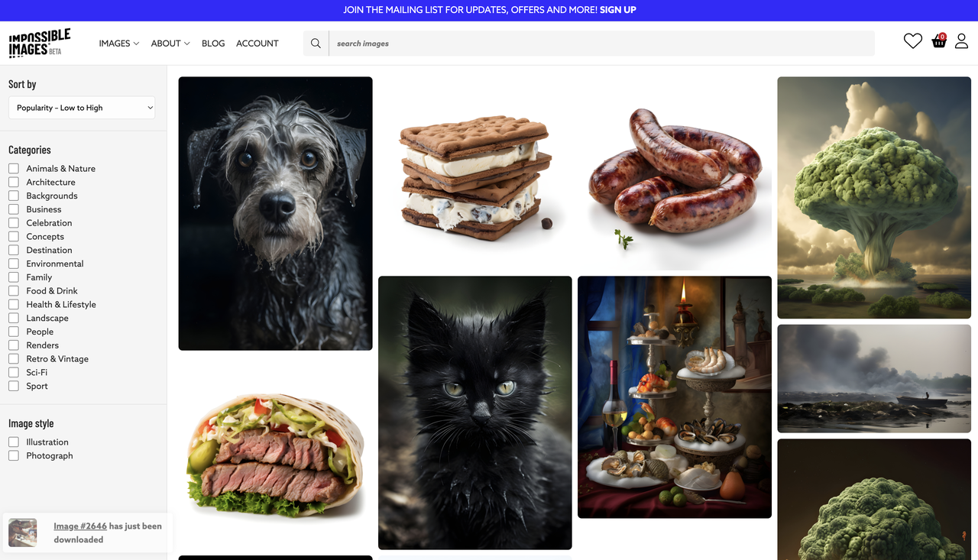Tick the Business checkbox
The image size is (978, 560).
point(14,209)
